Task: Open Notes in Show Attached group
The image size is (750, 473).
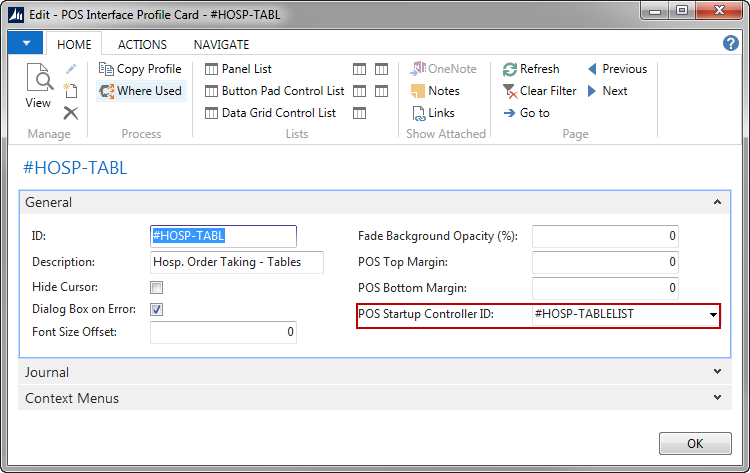Action: (x=435, y=91)
